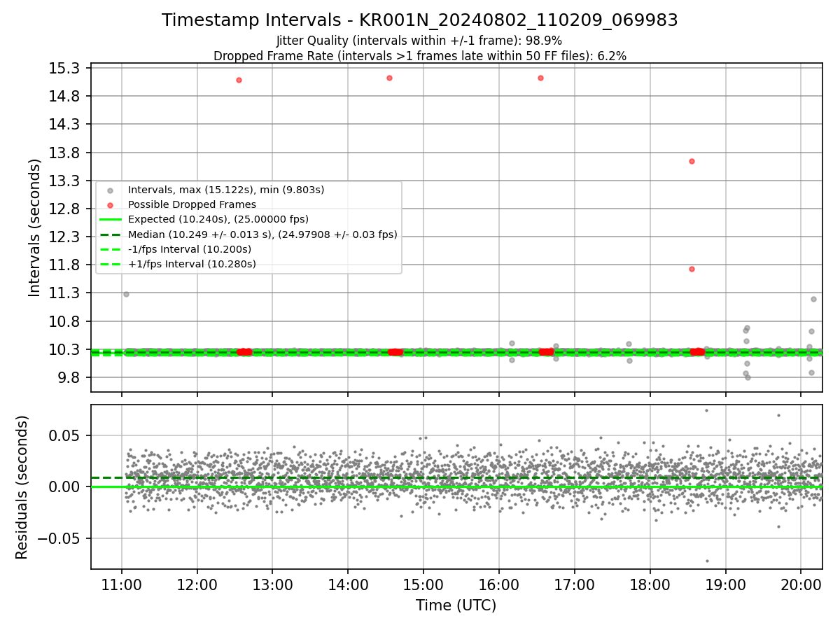Click the "Intervals (seconds)" y-axis label

tap(34, 227)
